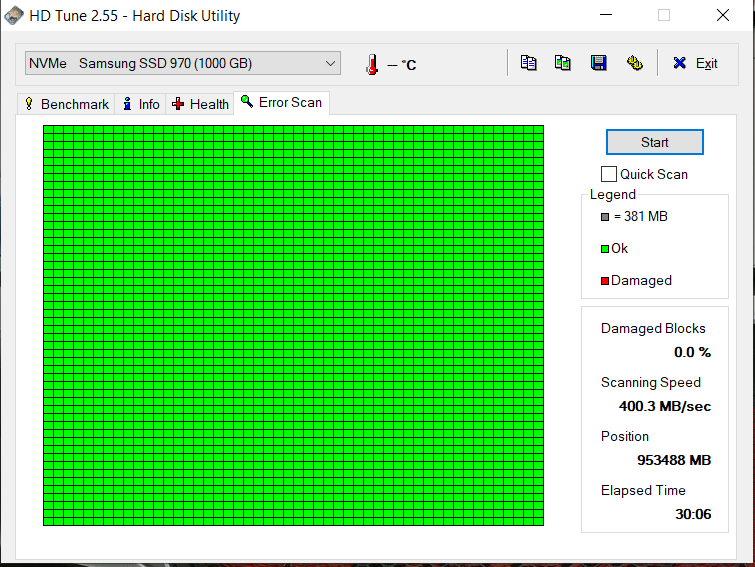Viewport: 755px width, 567px height.
Task: Click the save screenshot floppy disk icon
Action: (598, 63)
